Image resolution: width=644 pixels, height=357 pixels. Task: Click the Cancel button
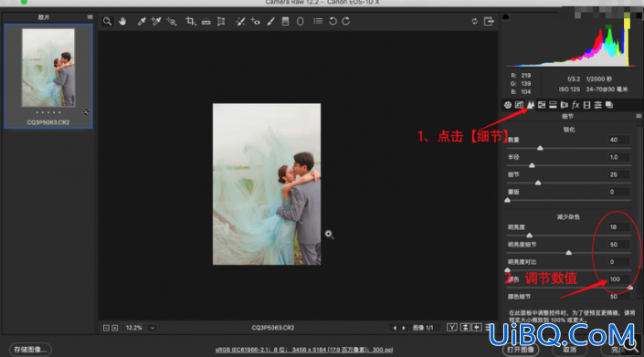[569, 350]
